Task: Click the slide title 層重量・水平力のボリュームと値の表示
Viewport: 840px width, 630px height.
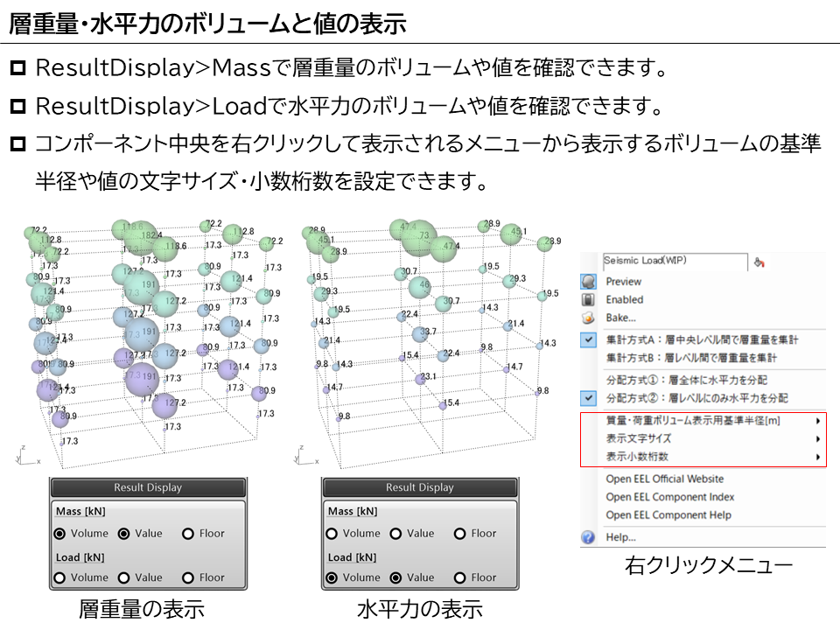Action: click(x=208, y=24)
